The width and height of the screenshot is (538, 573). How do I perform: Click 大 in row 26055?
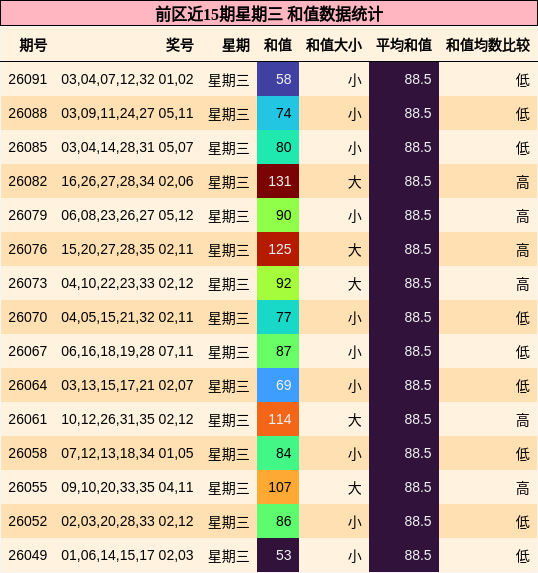355,488
